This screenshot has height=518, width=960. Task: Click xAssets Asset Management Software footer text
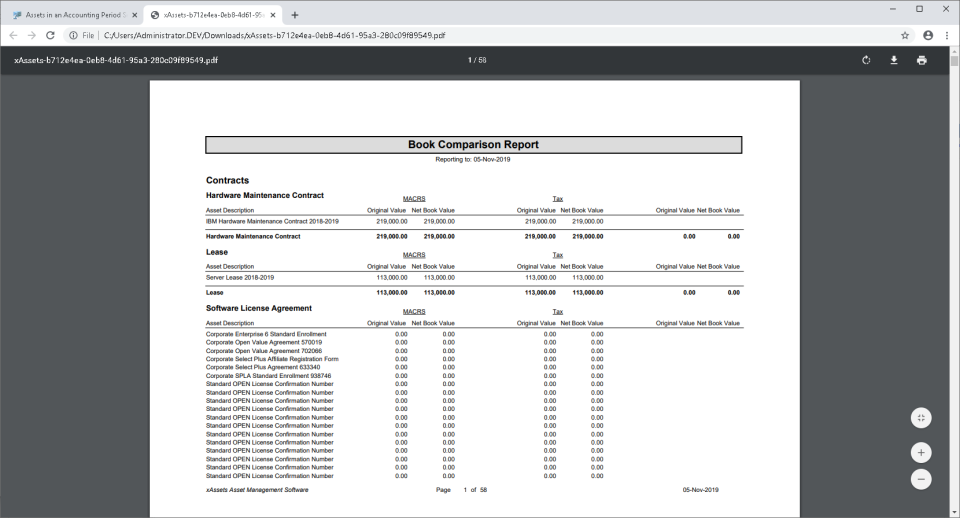(x=257, y=490)
